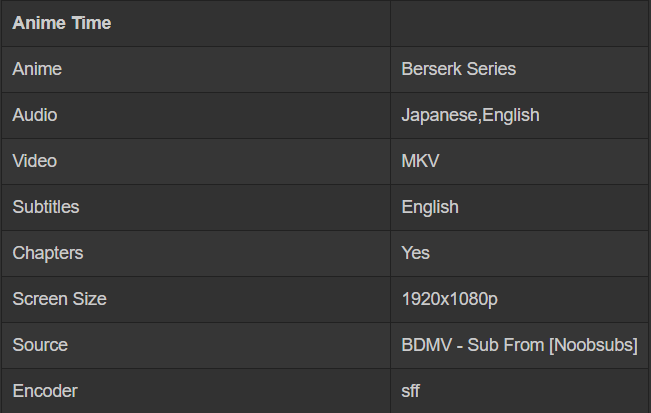This screenshot has height=413, width=651.
Task: Click the Yes value for Chapters
Action: point(416,253)
